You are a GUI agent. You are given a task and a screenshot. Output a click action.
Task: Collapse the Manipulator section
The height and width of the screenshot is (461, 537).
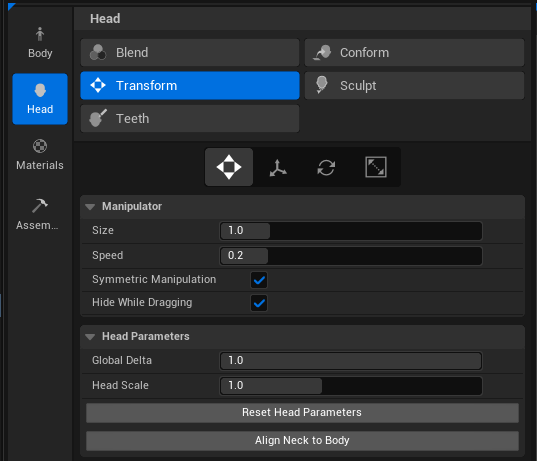coord(90,207)
